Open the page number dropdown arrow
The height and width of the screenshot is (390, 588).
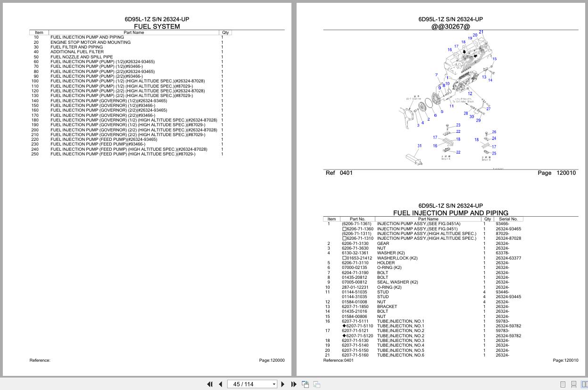pyautogui.click(x=274, y=384)
